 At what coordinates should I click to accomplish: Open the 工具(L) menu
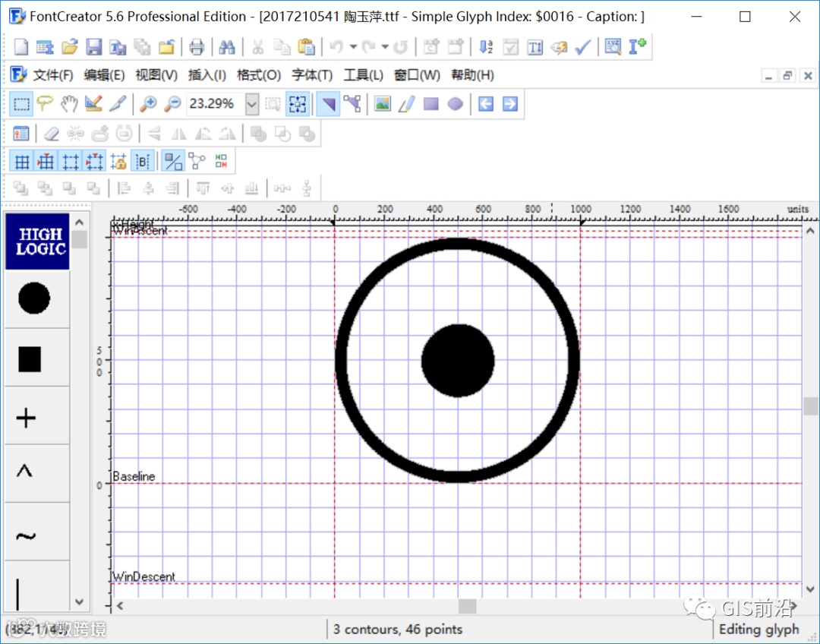[363, 75]
